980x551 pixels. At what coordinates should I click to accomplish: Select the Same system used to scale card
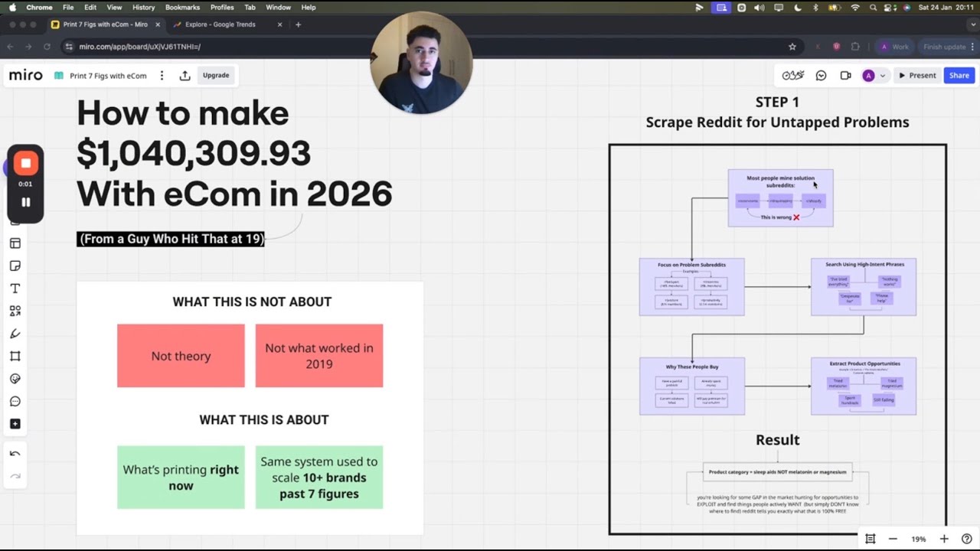tap(319, 478)
